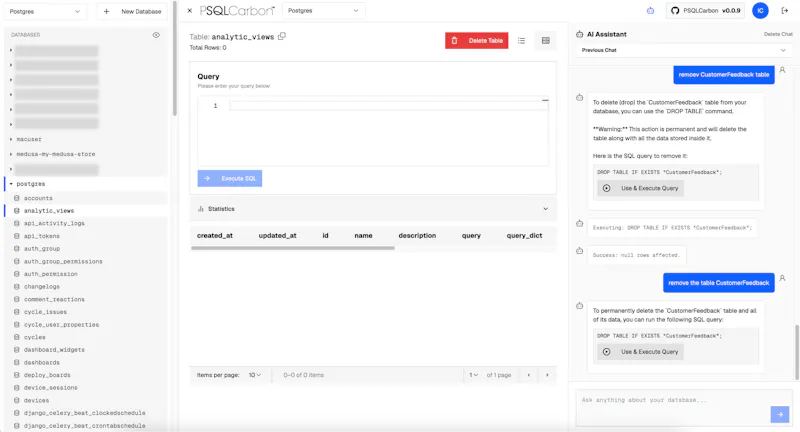This screenshot has width=800, height=432.
Task: Open the Previous Chat dropdown
Action: 684,50
